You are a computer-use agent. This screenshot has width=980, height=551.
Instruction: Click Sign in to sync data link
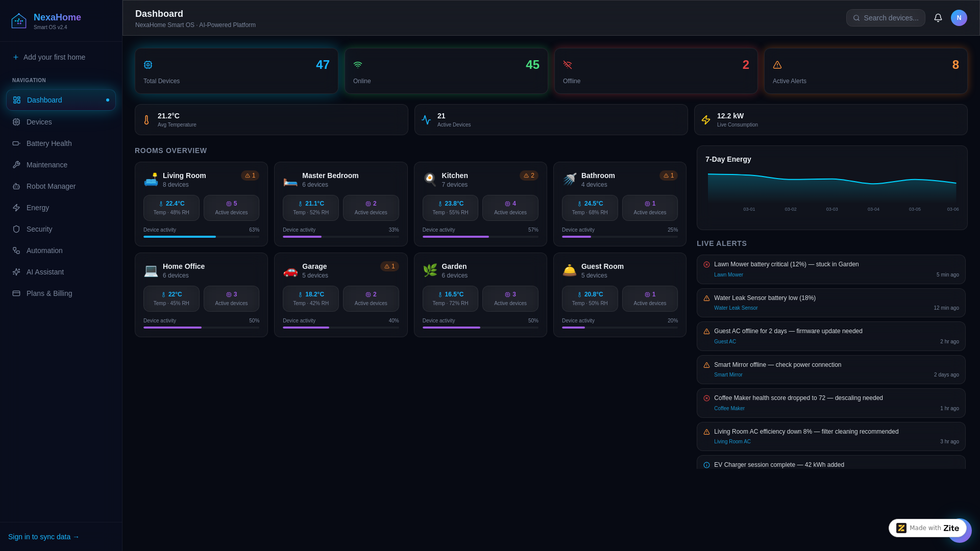(43, 537)
